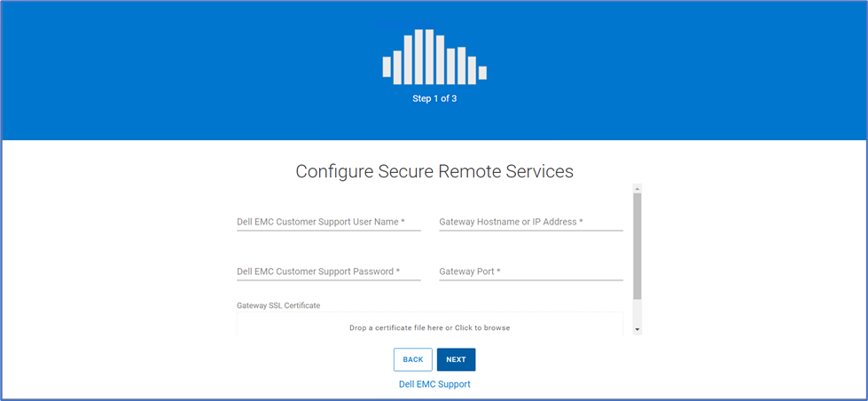Screen dimensions: 868x401
Task: Click the Step 1 of 3 indicator text
Action: pyautogui.click(x=434, y=99)
